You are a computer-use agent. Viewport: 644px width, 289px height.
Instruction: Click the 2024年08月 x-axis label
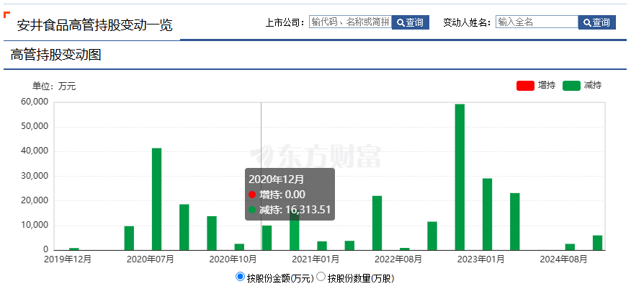point(563,260)
